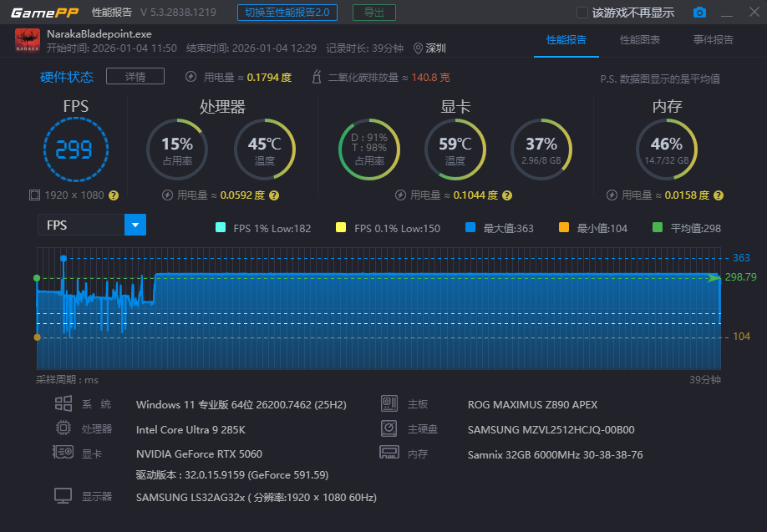Click the power usage lightning icon at top
This screenshot has width=767, height=532.
pos(191,78)
